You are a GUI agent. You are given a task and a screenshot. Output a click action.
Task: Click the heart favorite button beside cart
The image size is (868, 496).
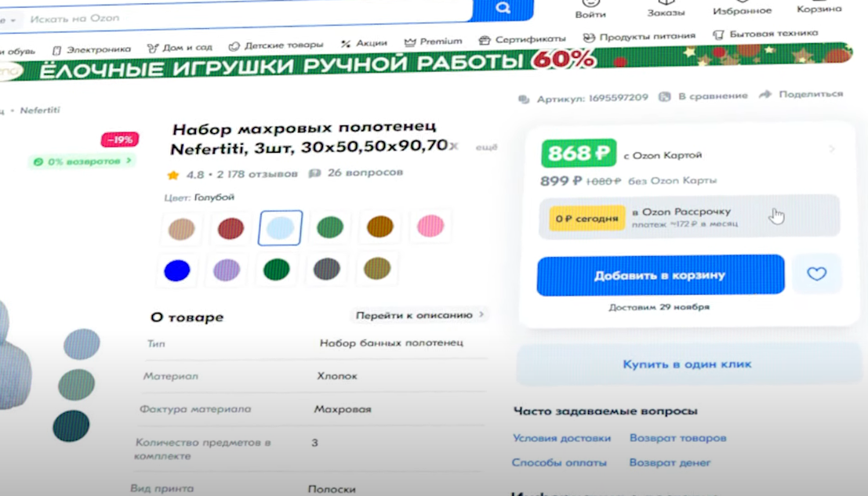(x=816, y=273)
